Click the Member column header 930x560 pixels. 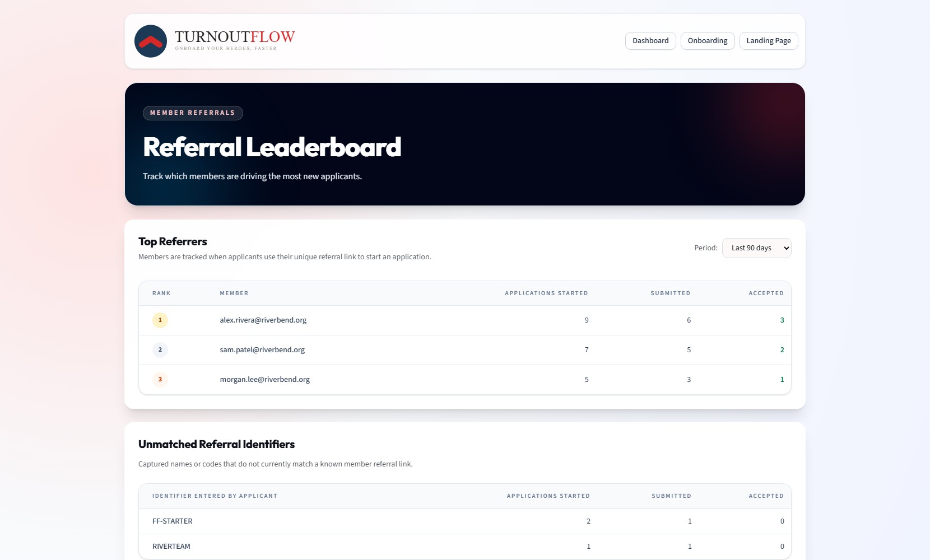(x=234, y=293)
